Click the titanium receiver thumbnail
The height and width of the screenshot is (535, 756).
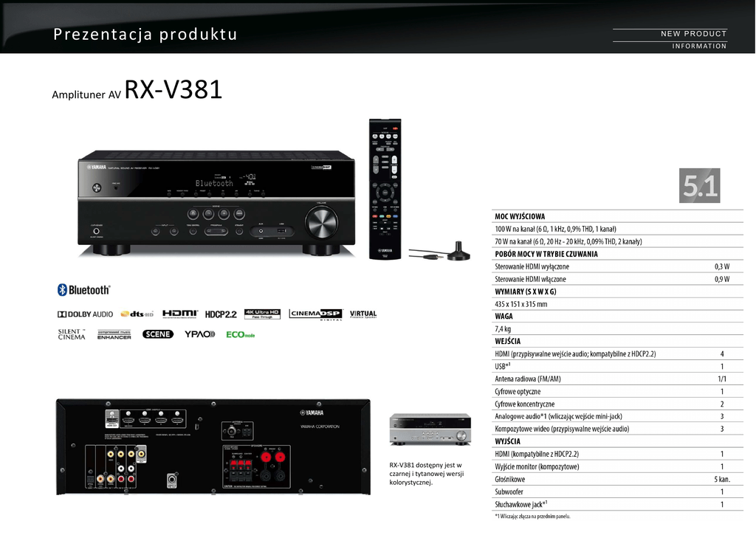click(x=430, y=432)
